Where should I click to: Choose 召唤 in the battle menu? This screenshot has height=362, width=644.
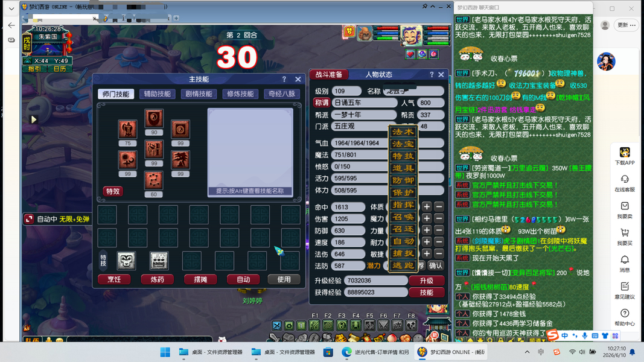403,217
